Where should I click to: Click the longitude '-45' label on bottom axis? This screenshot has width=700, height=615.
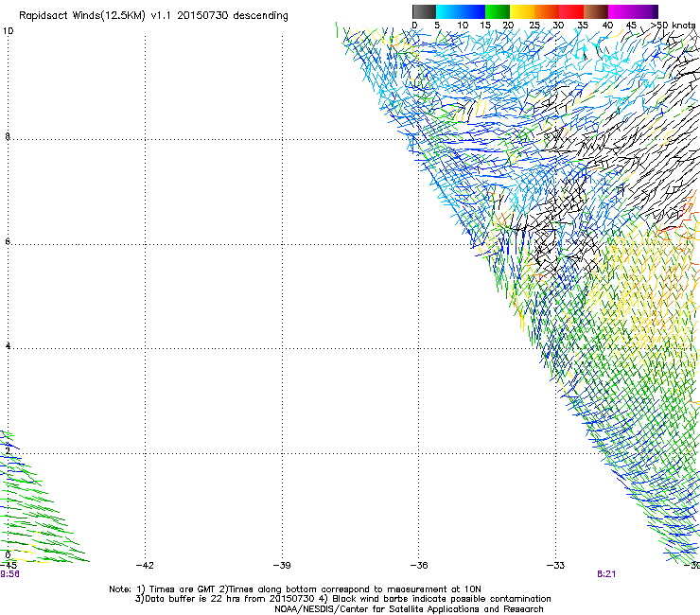coord(9,566)
